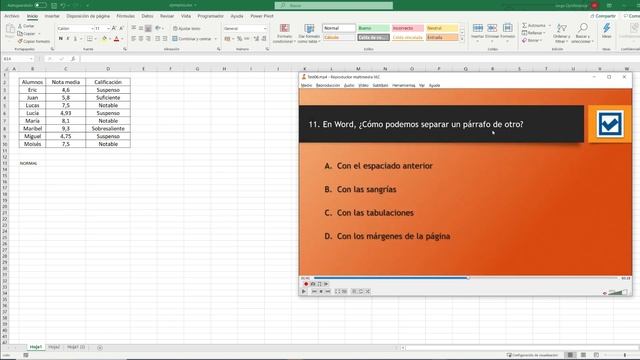Screen dimensions: 640x360
Task: Open the Disposición de página tab
Action: 88,16
